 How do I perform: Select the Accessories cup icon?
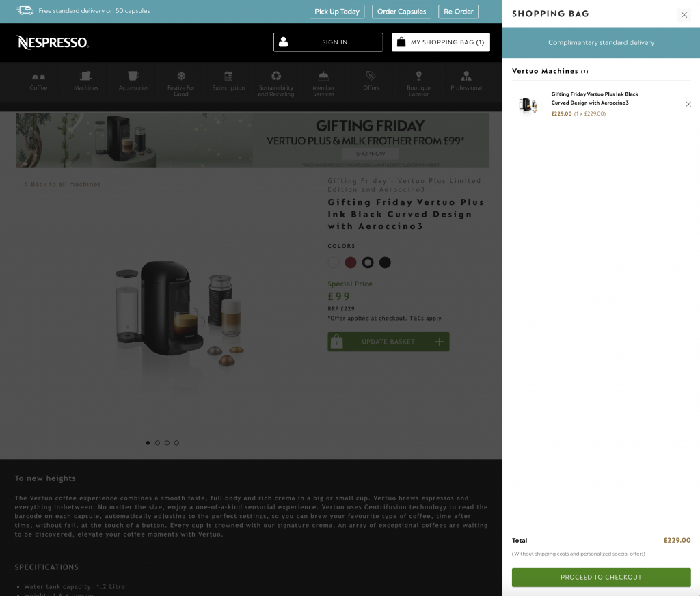133,77
